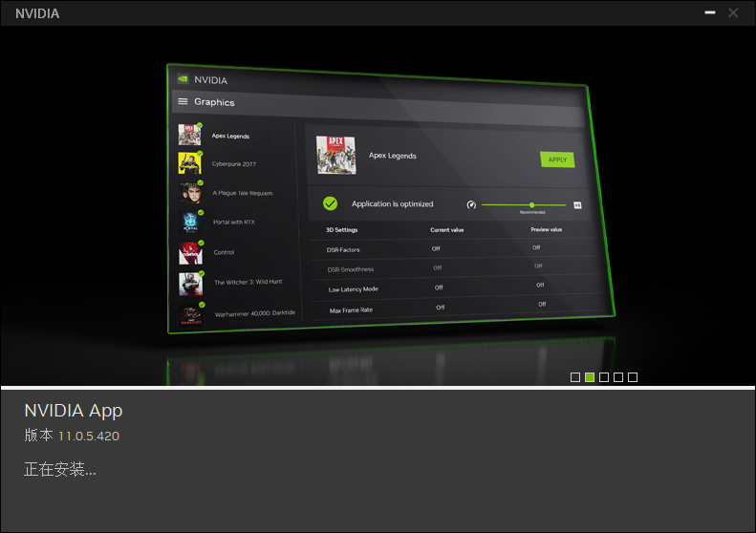Click The Witcher 3: Wild Hunt icon
This screenshot has height=533, width=756.
(191, 284)
